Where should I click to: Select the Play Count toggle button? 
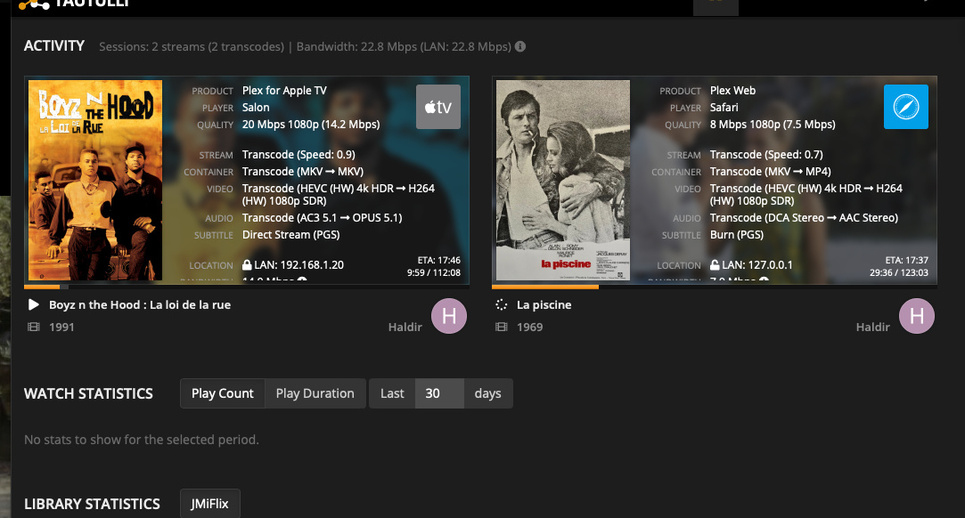click(x=222, y=393)
